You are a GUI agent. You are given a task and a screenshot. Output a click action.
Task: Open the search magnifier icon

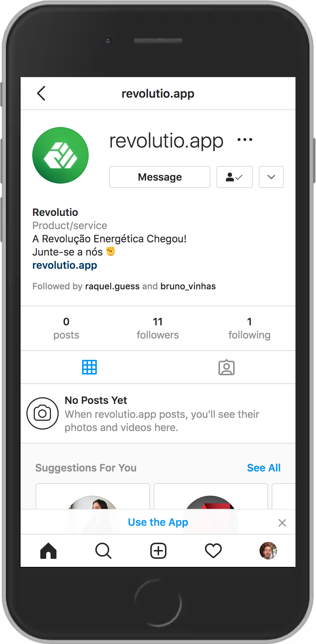click(103, 551)
